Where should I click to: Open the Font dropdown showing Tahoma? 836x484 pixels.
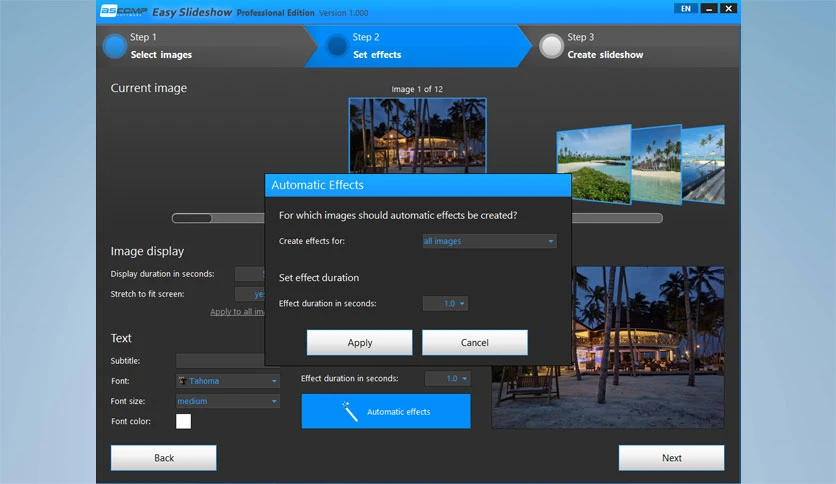point(228,381)
